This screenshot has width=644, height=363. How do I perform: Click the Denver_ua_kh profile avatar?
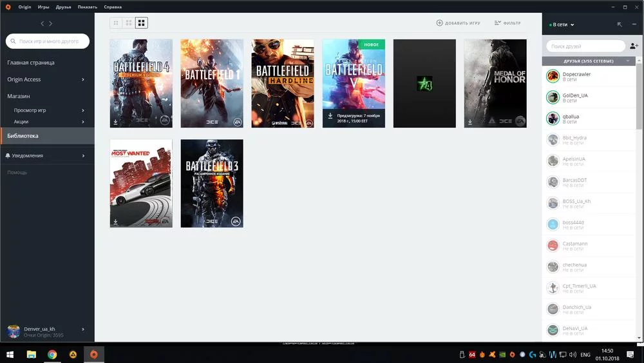14,331
